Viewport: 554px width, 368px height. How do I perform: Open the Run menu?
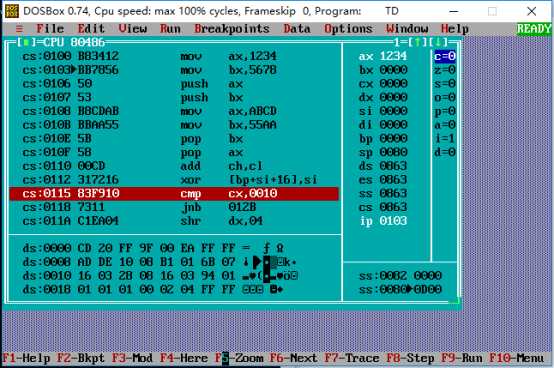tap(170, 29)
